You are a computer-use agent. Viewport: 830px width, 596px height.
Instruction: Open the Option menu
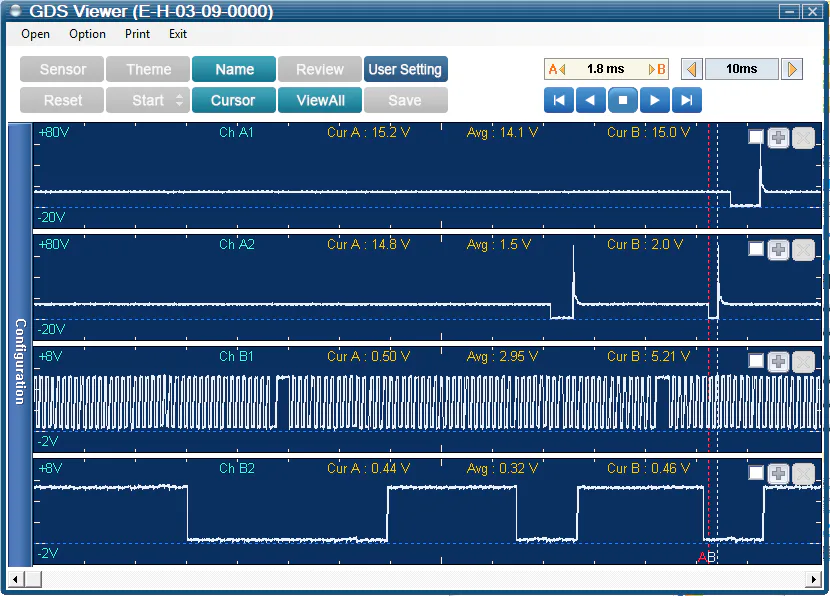(x=87, y=34)
